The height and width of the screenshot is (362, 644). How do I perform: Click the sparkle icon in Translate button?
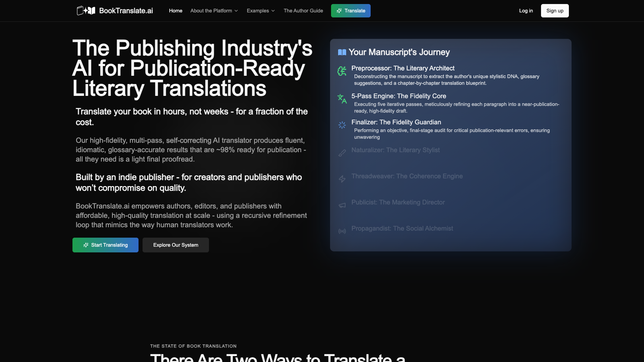click(x=339, y=11)
